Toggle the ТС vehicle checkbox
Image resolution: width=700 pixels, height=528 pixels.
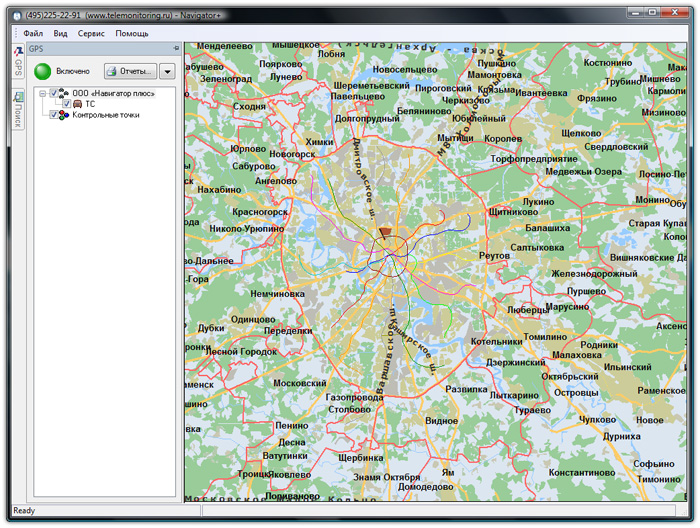pyautogui.click(x=66, y=104)
